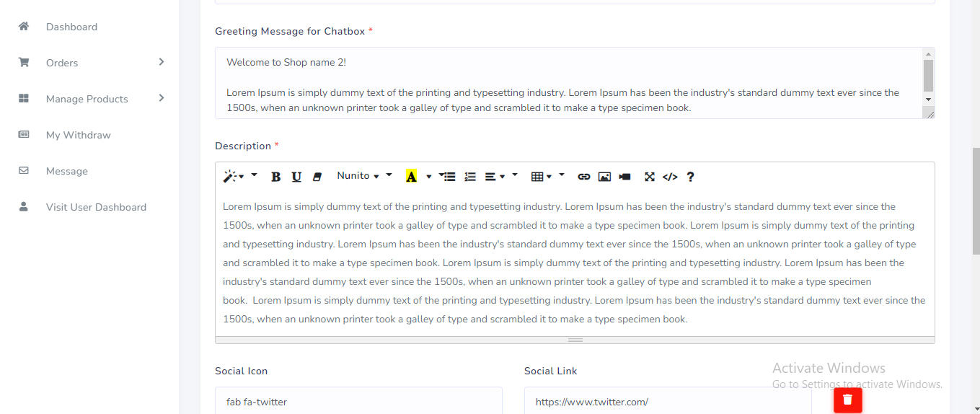
Task: Open the Nunito font family dropdown
Action: click(358, 176)
